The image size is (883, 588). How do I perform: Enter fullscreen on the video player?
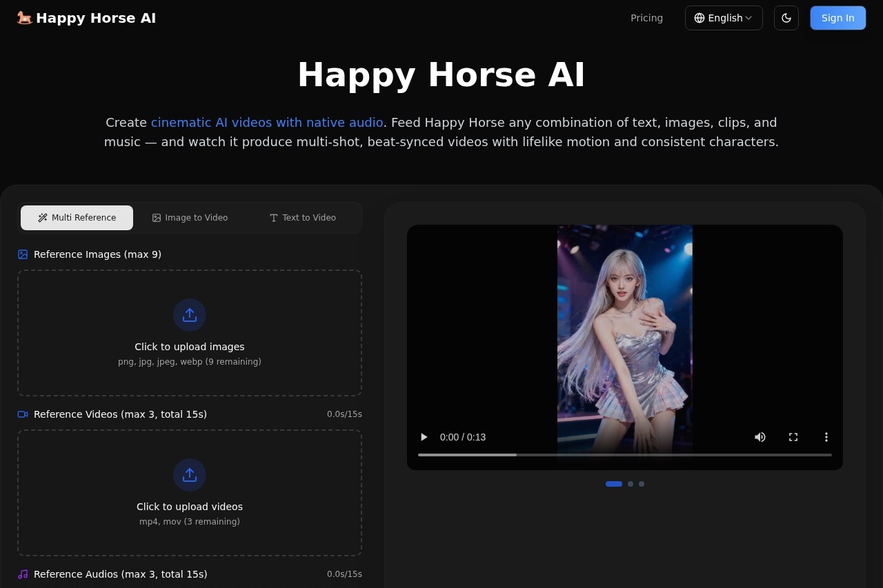pos(793,437)
